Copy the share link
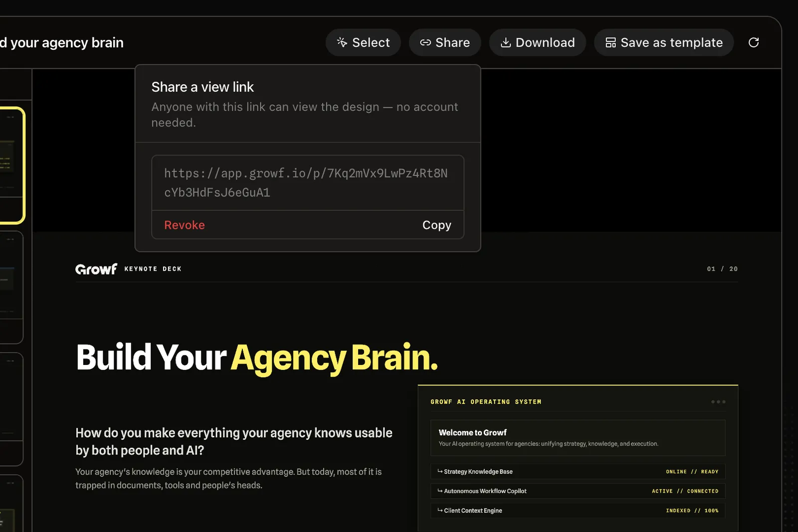This screenshot has width=798, height=532. point(436,225)
